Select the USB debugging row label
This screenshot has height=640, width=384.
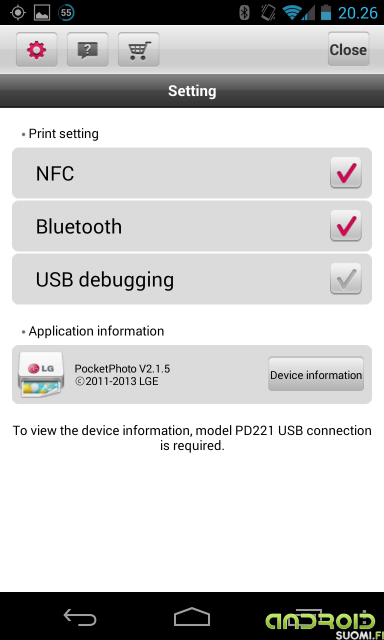(x=105, y=280)
